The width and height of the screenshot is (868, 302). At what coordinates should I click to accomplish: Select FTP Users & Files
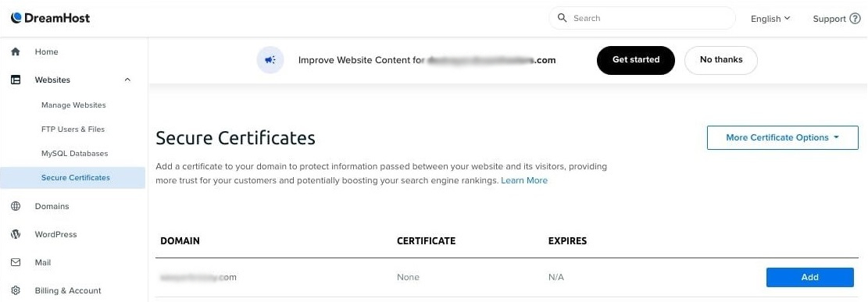(73, 129)
